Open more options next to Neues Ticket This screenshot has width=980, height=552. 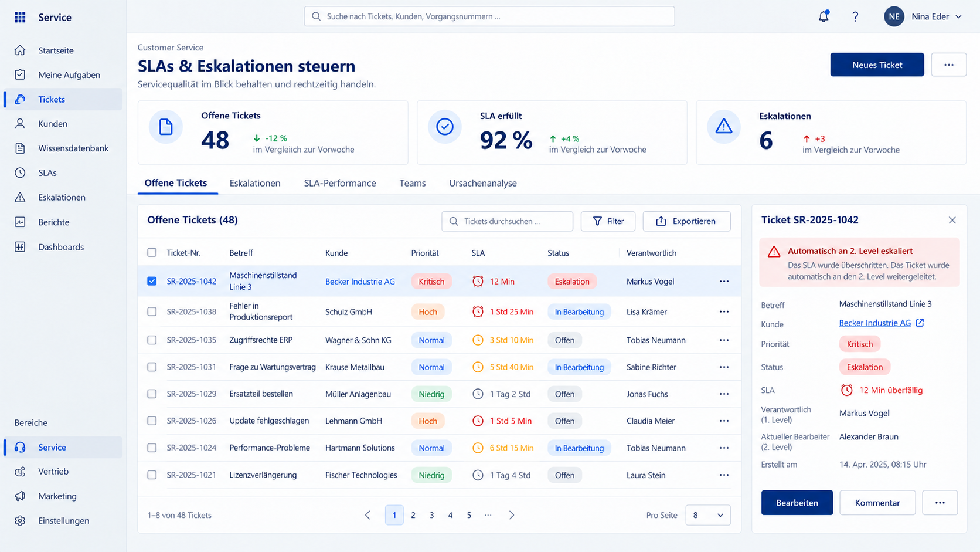(948, 65)
